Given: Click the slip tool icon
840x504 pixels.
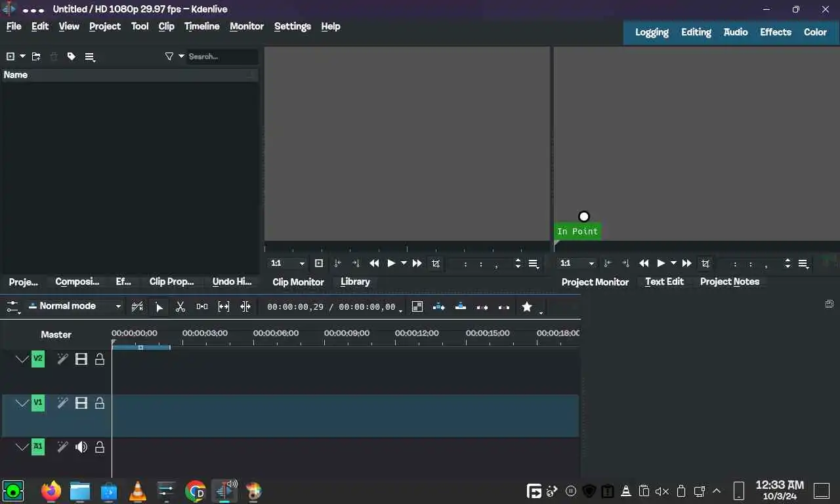Looking at the screenshot, I should [224, 306].
